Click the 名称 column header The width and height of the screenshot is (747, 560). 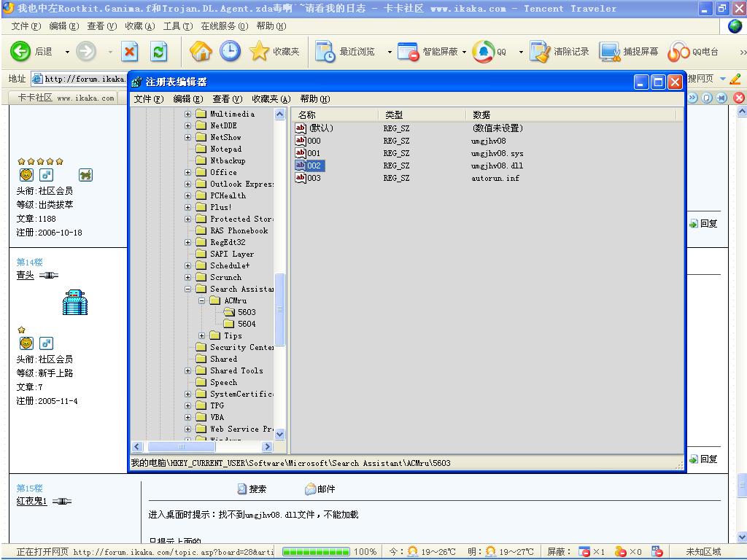[307, 115]
